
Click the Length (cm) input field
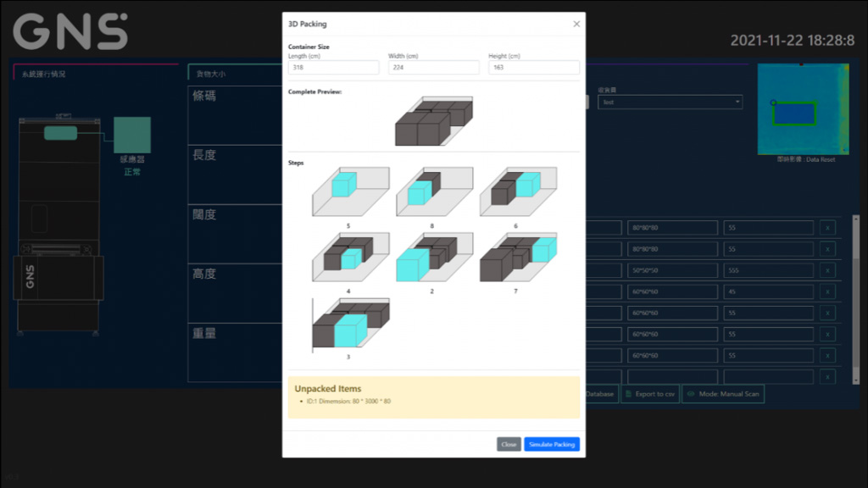(x=333, y=68)
